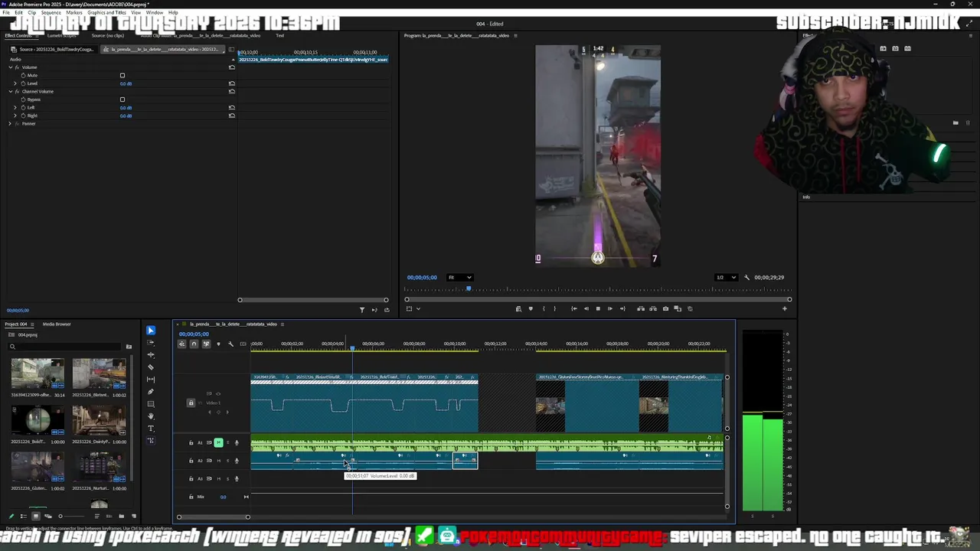
Task: Open the Markers menu
Action: tap(74, 13)
